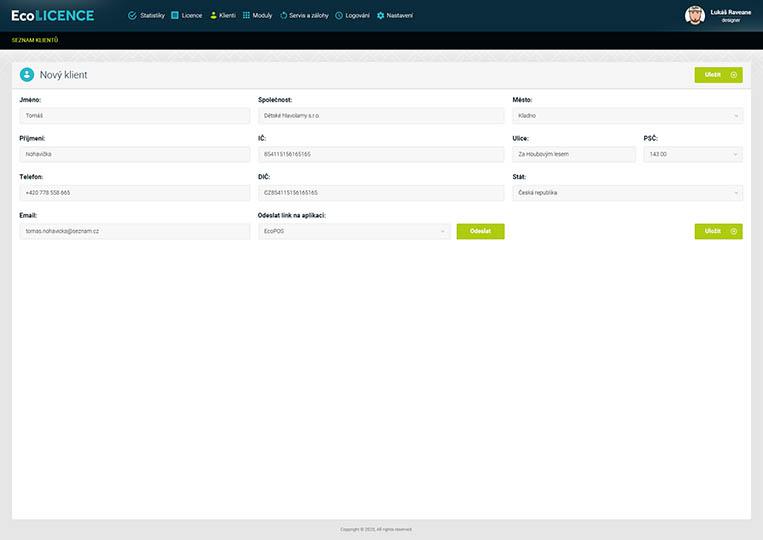This screenshot has width=763, height=540.
Task: Click the Moduly grid icon
Action: (246, 16)
